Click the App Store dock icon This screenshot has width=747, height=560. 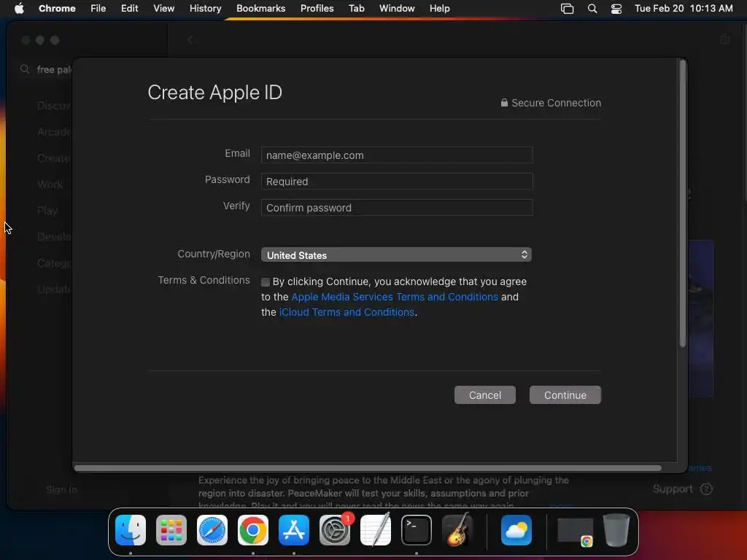click(x=294, y=530)
